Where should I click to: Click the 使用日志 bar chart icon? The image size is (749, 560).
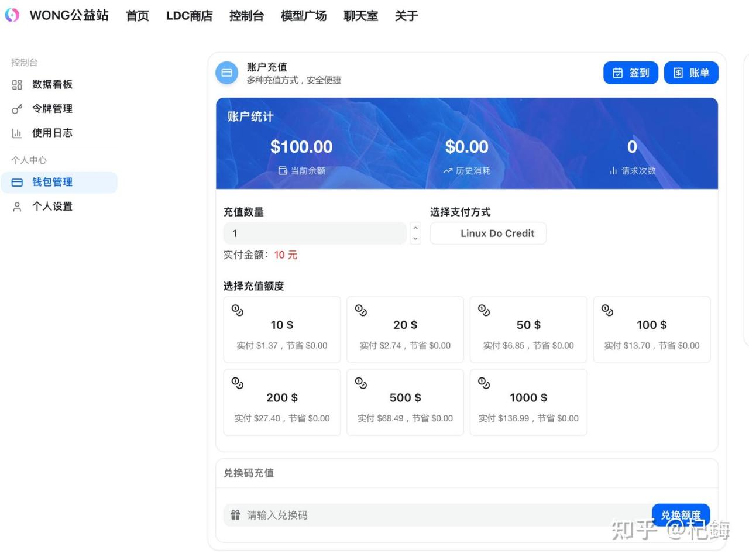(17, 133)
